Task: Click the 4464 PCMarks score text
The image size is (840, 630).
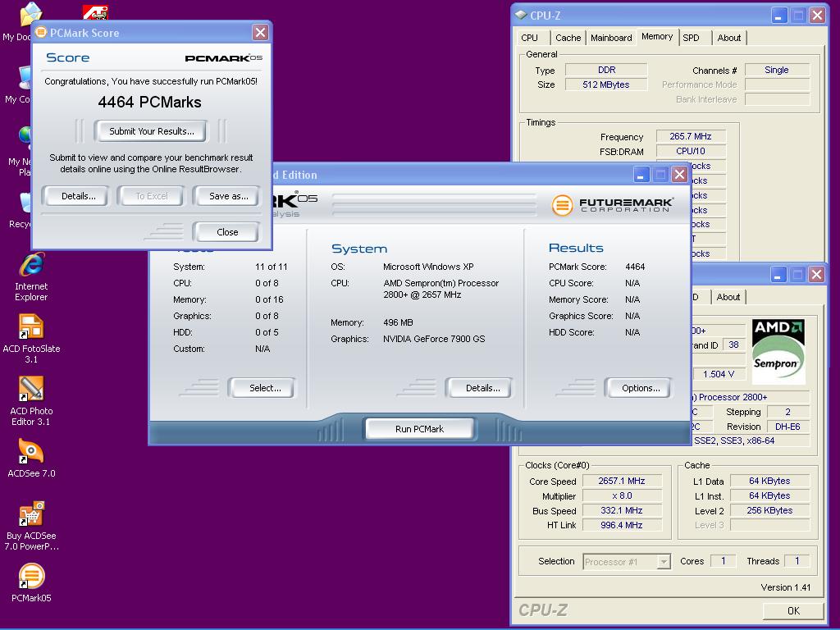Action: 150,102
